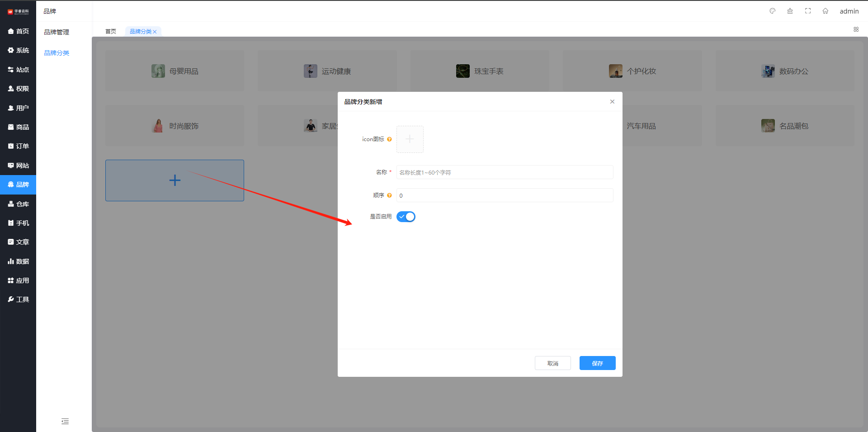The height and width of the screenshot is (432, 868).
Task: Click the fullscreen icon in top bar
Action: [x=808, y=11]
